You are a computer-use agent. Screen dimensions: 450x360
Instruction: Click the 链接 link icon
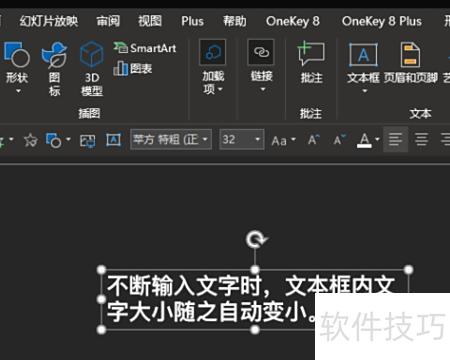[261, 52]
